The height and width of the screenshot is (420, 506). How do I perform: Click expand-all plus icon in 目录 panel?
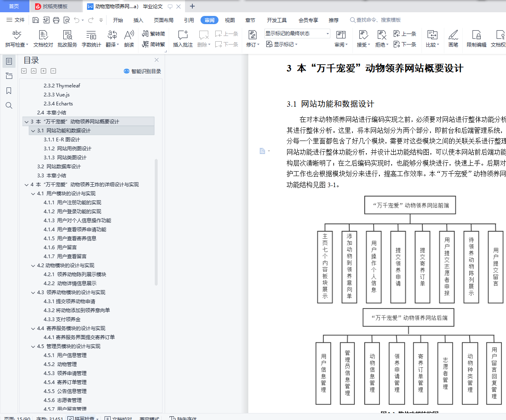point(44,71)
